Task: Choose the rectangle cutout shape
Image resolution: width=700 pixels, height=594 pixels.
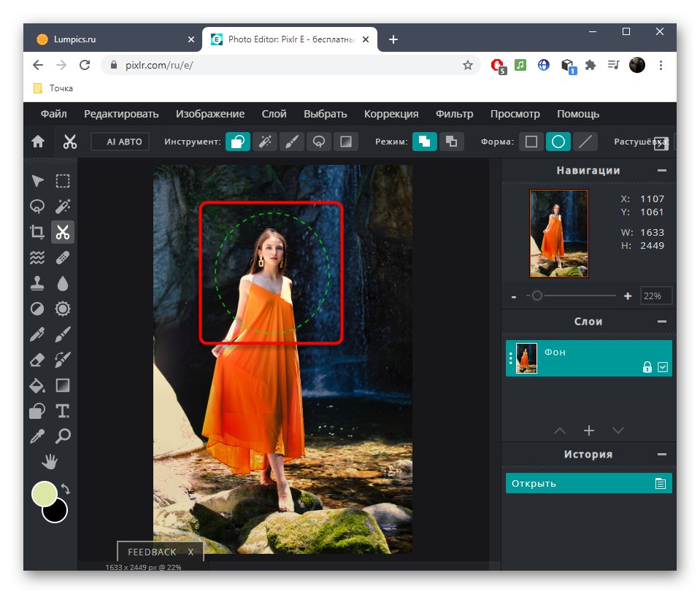Action: tap(531, 142)
